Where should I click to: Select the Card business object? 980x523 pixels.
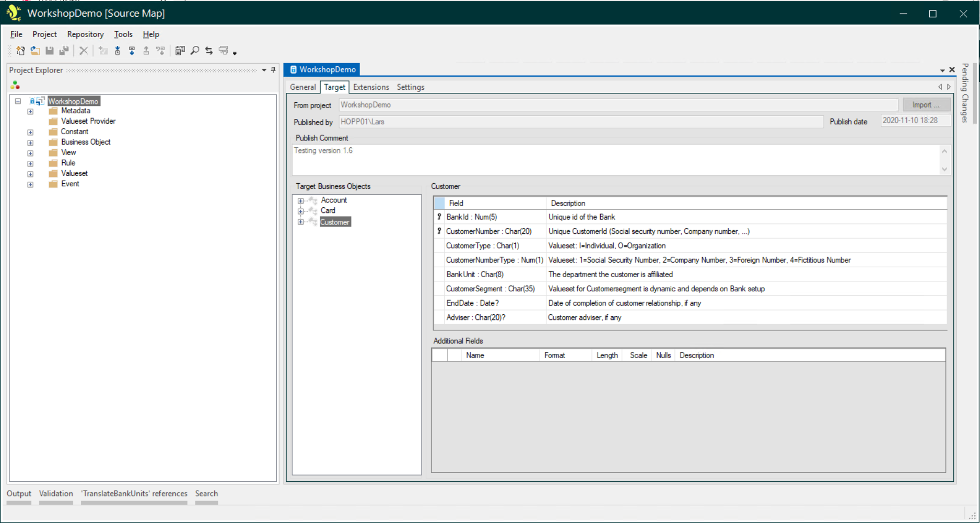(328, 211)
